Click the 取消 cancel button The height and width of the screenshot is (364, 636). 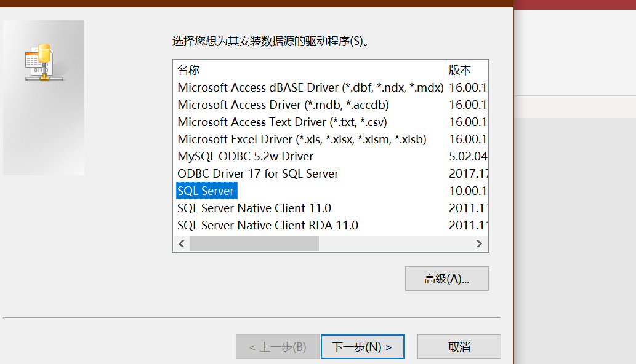(x=459, y=347)
